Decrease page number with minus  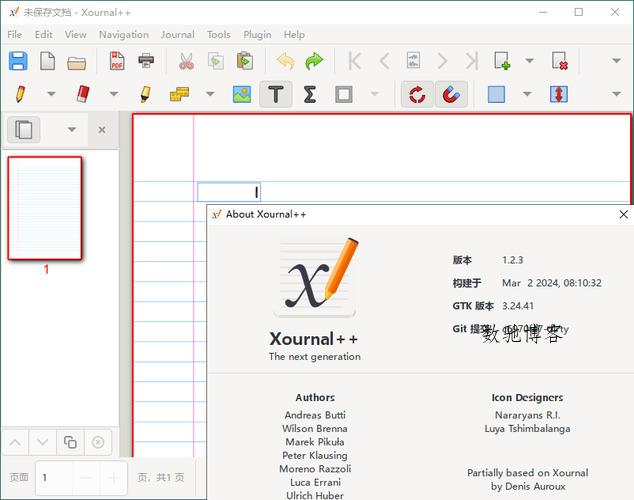pos(86,478)
